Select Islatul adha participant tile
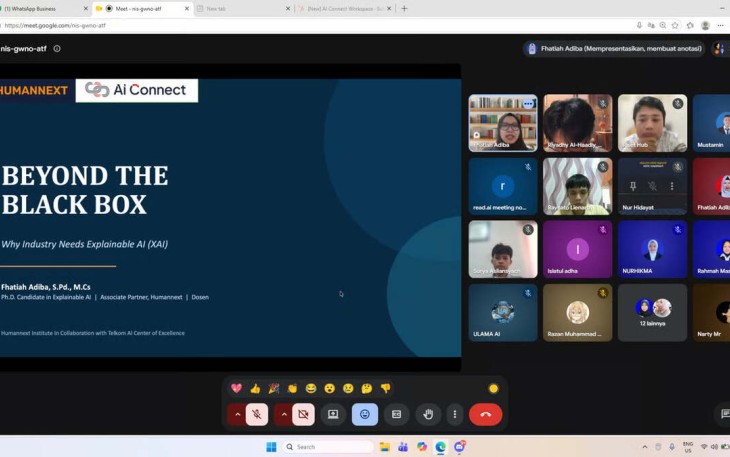The image size is (730, 457). click(577, 249)
